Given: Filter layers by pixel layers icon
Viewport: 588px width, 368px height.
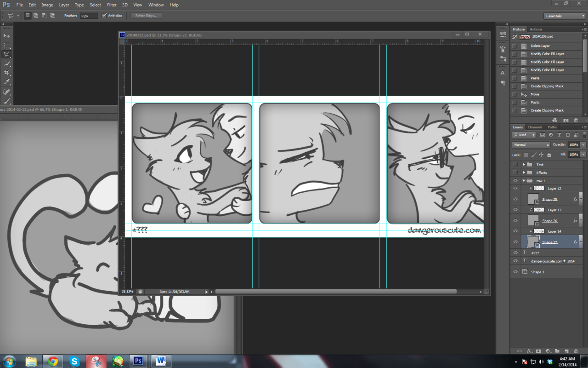Looking at the screenshot, I should tap(543, 135).
